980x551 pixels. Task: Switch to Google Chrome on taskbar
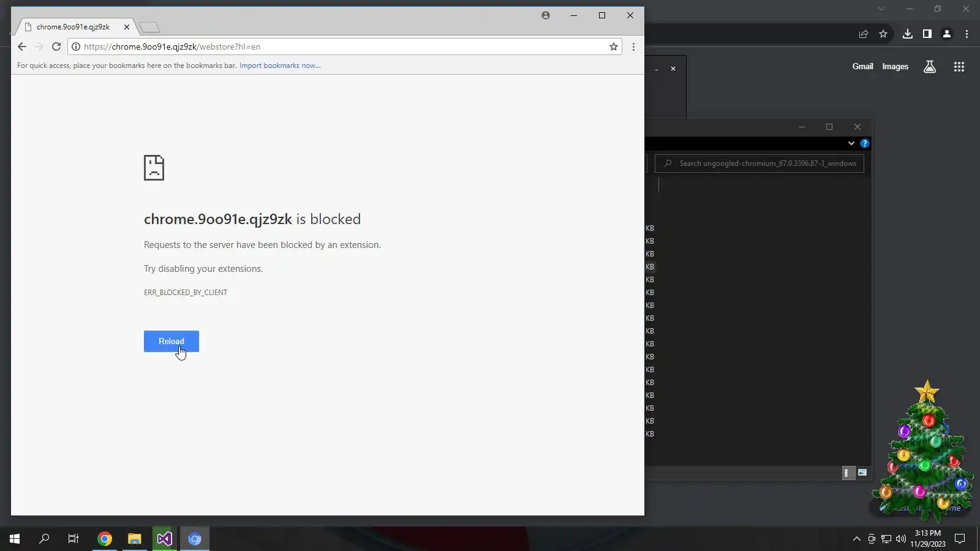point(105,539)
